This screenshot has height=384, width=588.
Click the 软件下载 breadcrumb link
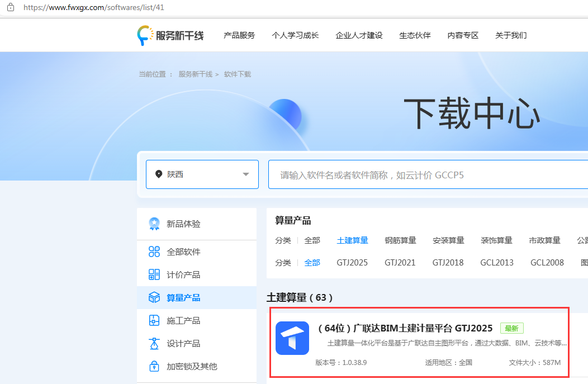(238, 74)
